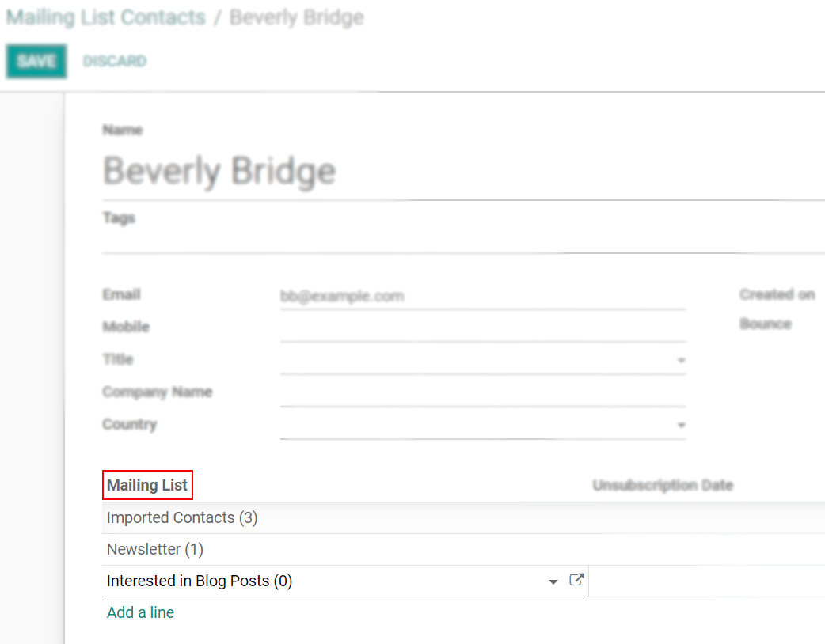This screenshot has height=644, width=825.
Task: Focus the Email field with bb@example.com
Action: 481,297
